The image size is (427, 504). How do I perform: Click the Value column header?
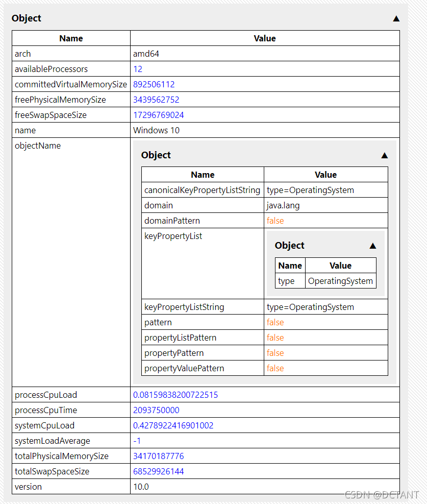(x=264, y=38)
